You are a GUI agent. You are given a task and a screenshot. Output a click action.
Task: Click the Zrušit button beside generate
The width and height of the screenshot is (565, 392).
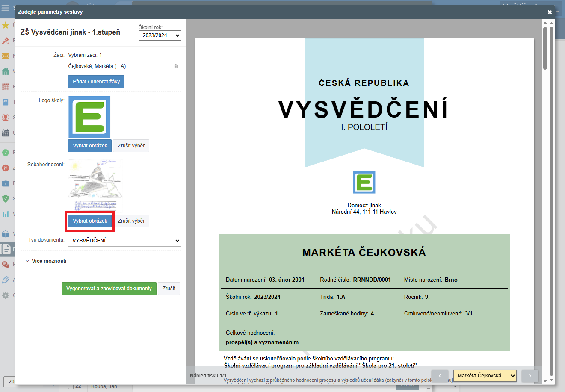click(169, 289)
